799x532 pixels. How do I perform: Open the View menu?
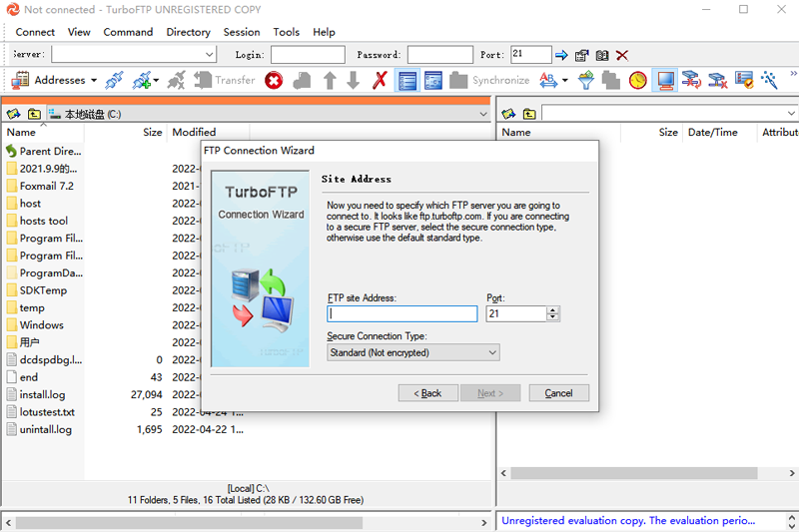(x=79, y=32)
